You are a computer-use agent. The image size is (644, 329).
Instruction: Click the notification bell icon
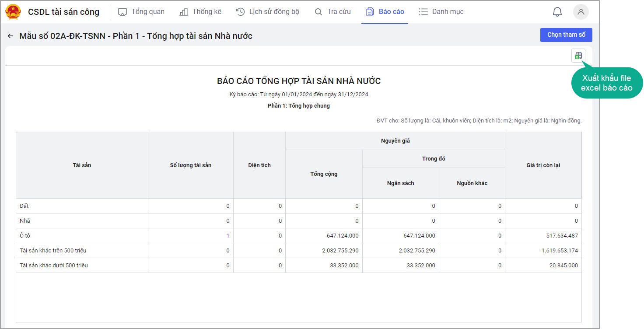tap(557, 12)
